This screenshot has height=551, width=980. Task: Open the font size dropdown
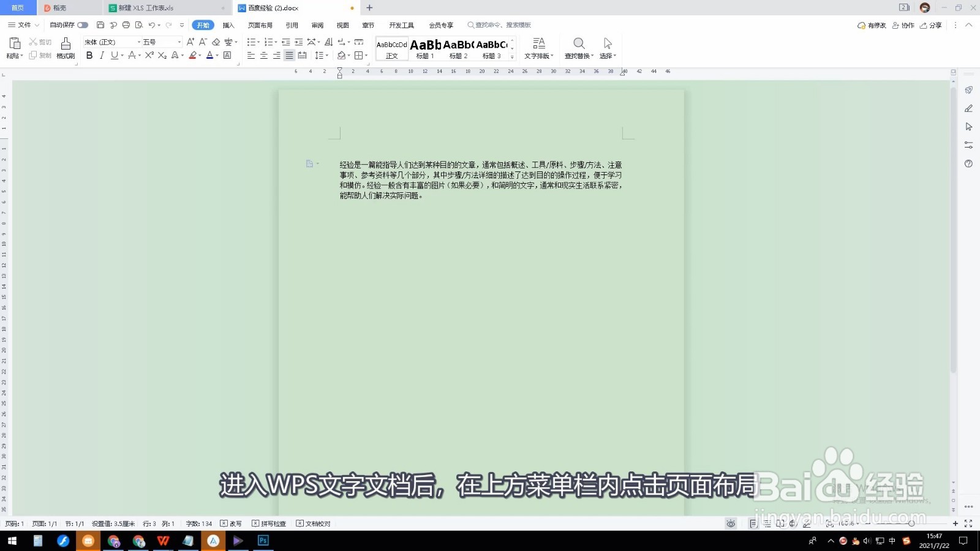click(x=179, y=42)
